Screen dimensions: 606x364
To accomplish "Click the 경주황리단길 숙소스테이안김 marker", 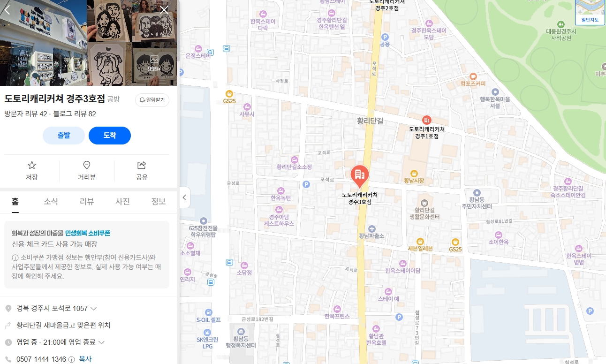I will [568, 181].
